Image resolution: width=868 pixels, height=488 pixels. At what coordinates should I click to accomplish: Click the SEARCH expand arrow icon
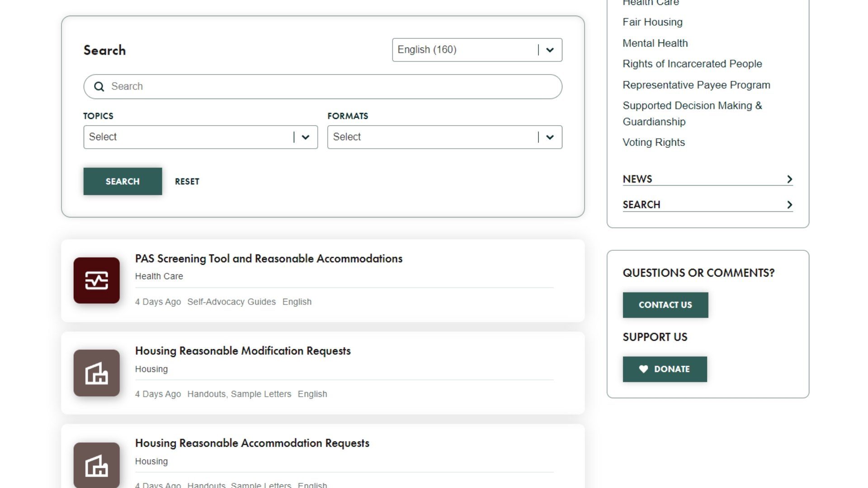pos(790,204)
